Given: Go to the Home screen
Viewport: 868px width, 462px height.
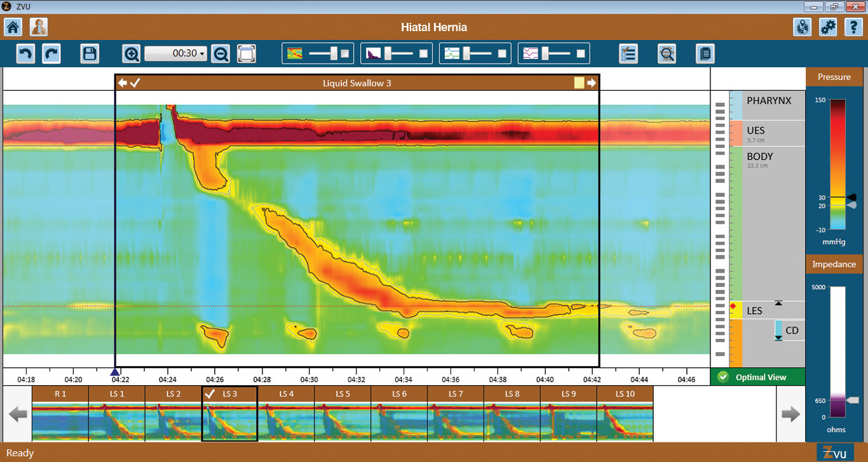Looking at the screenshot, I should [13, 27].
